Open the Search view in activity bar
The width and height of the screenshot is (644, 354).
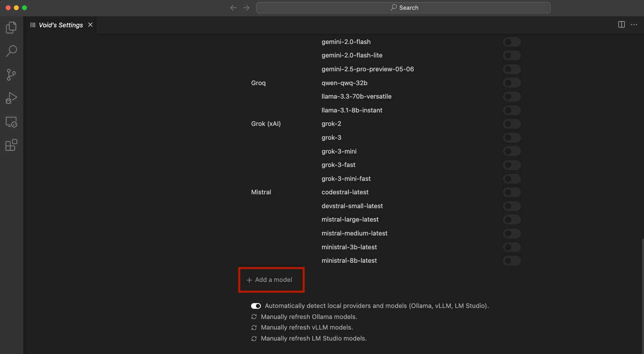click(11, 51)
